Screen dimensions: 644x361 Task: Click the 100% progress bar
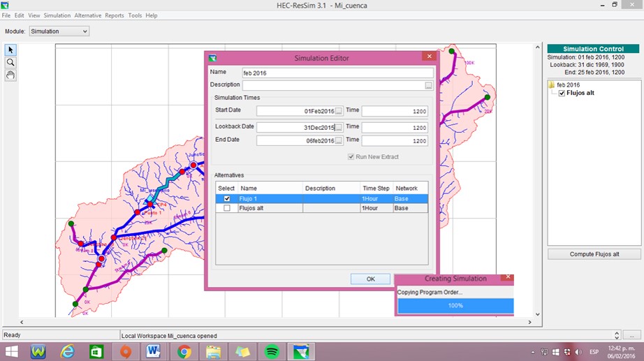455,306
